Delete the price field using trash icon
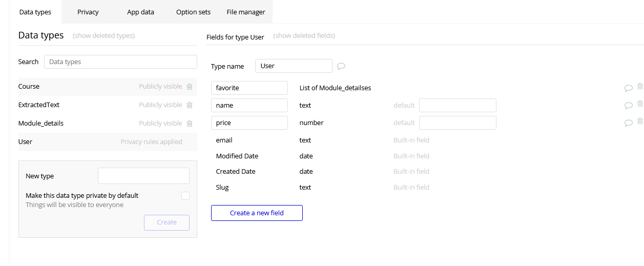The height and width of the screenshot is (266, 644). tap(640, 121)
